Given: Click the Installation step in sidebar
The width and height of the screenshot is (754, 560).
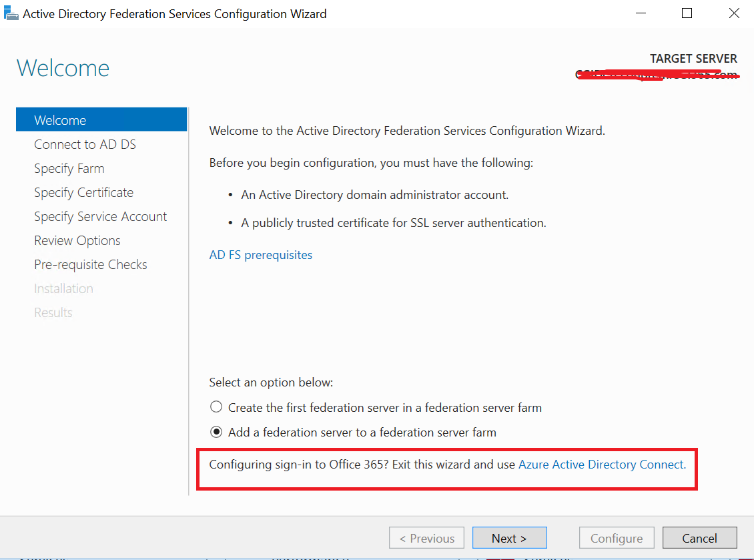Looking at the screenshot, I should 63,288.
